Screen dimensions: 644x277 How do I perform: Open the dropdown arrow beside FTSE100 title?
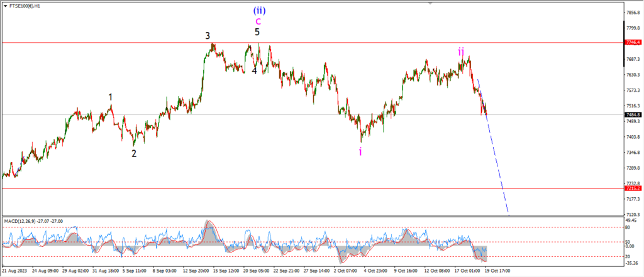6,5
